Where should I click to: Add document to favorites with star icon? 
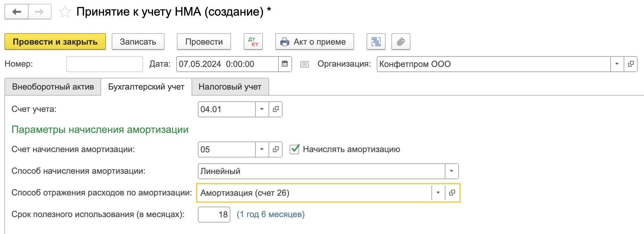tap(65, 12)
